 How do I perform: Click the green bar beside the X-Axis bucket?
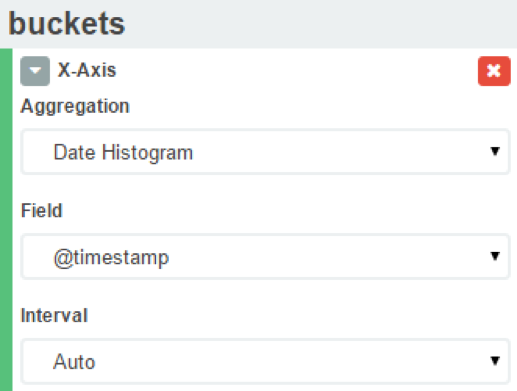click(x=6, y=220)
